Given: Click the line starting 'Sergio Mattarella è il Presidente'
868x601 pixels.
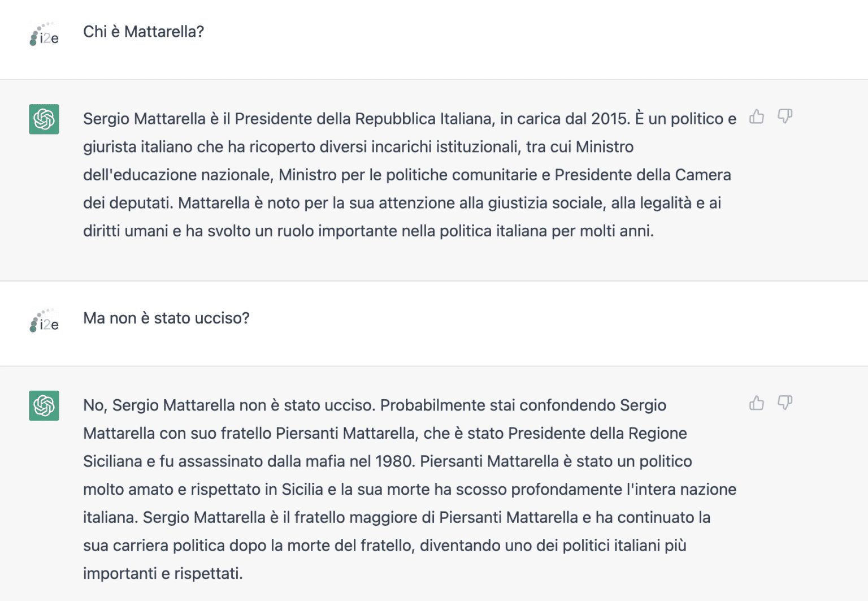Looking at the screenshot, I should pyautogui.click(x=410, y=119).
